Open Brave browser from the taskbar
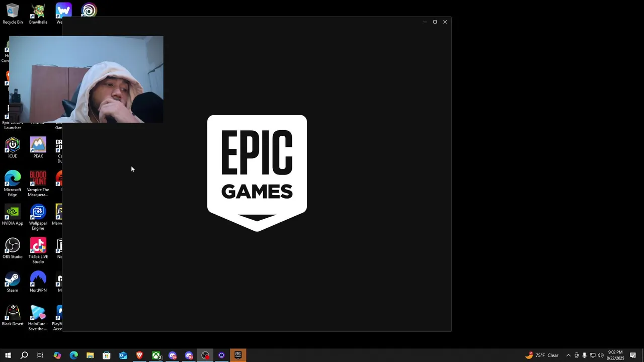644x362 pixels. point(139,355)
